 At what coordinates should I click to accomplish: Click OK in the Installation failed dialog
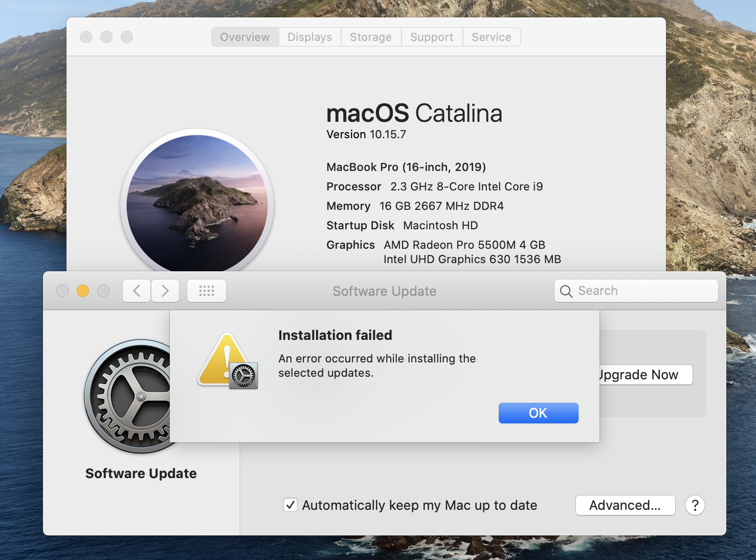coord(538,413)
